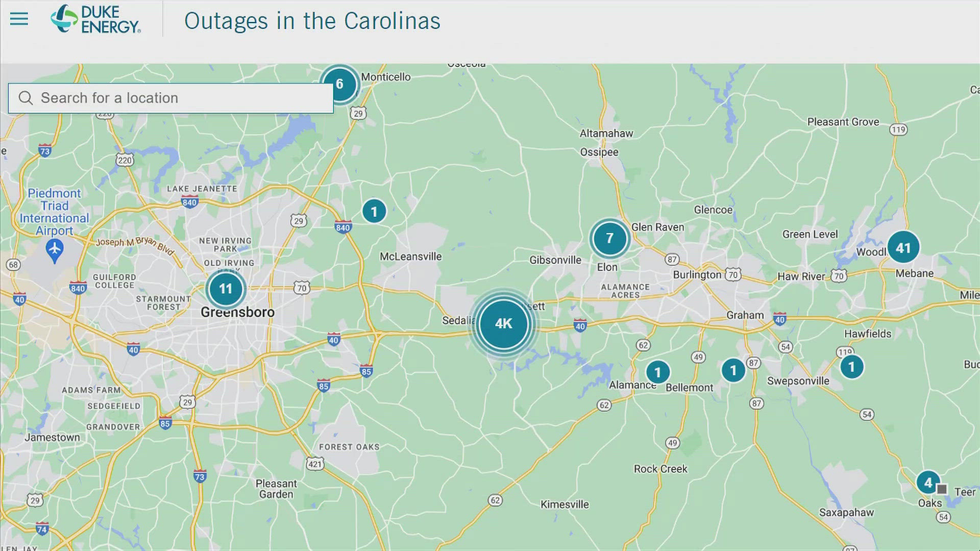Viewport: 980px width, 551px height.
Task: Click the search location input field
Action: (x=170, y=97)
